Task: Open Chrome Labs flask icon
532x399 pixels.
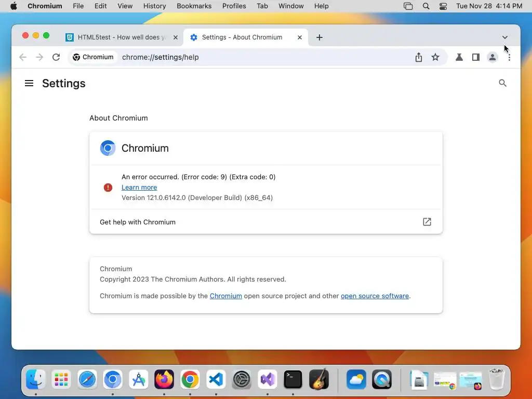Action: click(459, 57)
